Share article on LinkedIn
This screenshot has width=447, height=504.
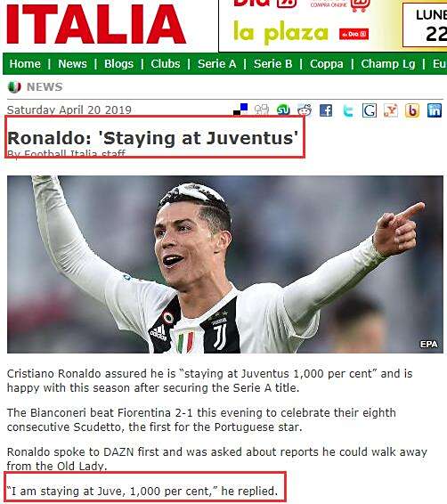click(x=435, y=110)
